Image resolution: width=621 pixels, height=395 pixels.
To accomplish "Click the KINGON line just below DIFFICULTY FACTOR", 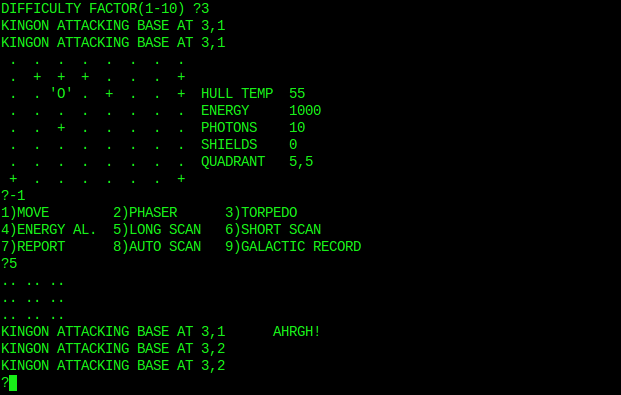I will coord(113,26).
